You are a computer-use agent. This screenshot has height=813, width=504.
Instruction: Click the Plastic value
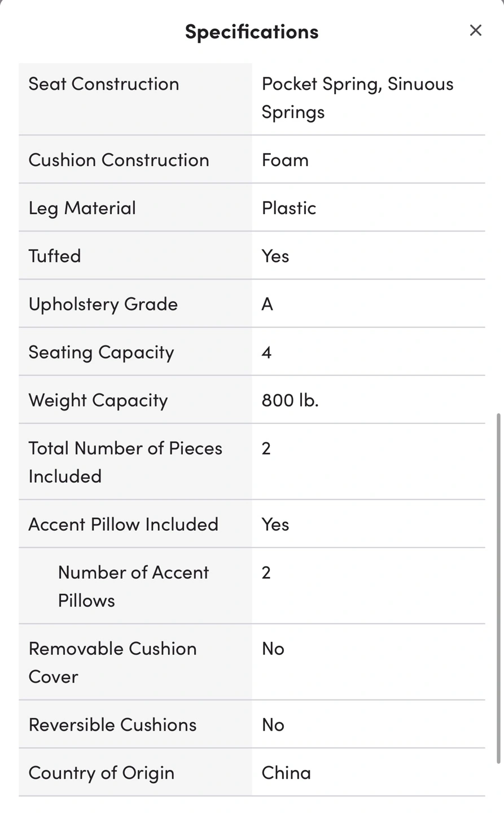(288, 208)
